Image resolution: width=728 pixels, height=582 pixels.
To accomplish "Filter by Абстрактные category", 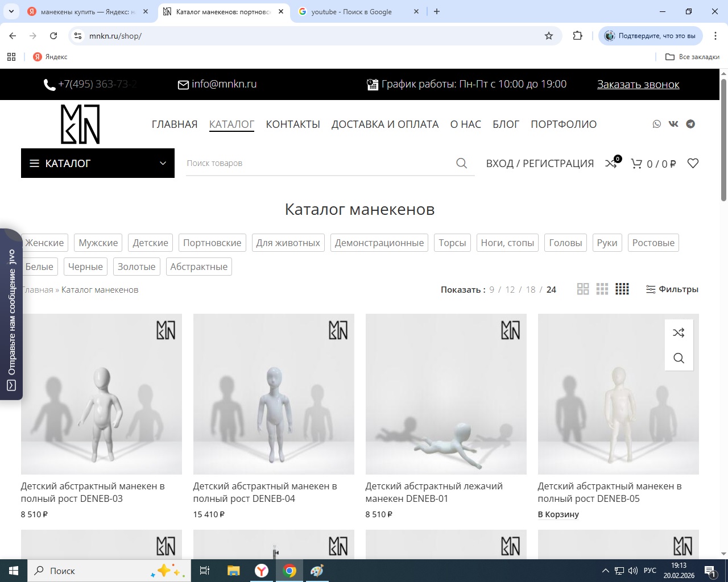I will [x=199, y=267].
